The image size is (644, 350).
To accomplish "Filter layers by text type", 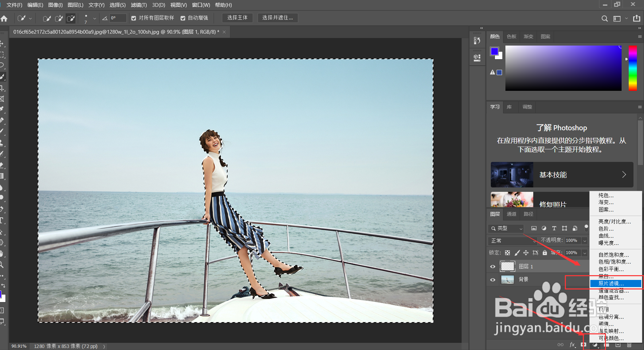I will click(554, 228).
